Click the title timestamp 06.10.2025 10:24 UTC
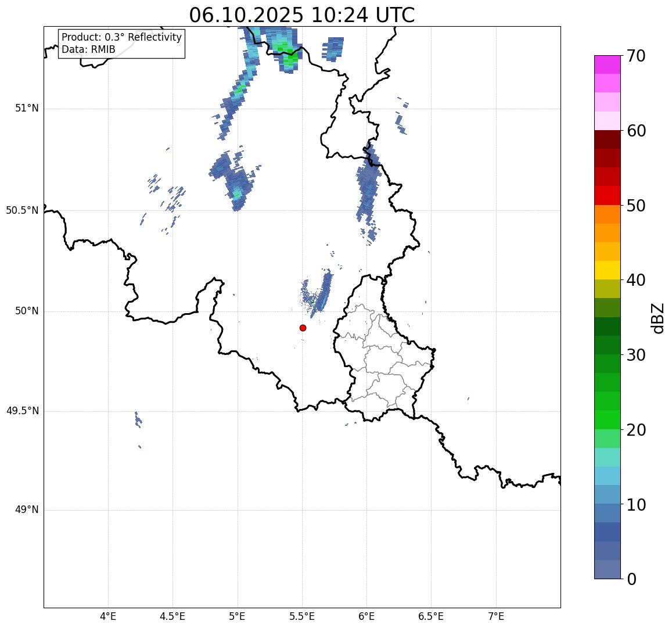 click(302, 15)
